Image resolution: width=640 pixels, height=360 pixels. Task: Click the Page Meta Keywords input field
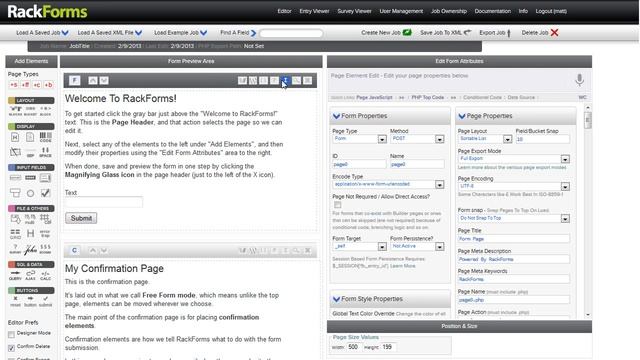(x=513, y=279)
